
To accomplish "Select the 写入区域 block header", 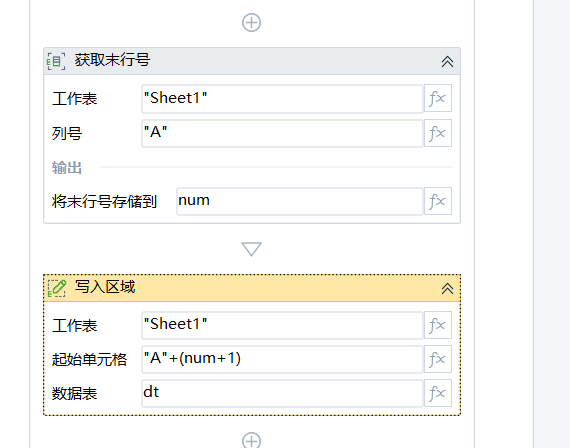I will [x=252, y=288].
